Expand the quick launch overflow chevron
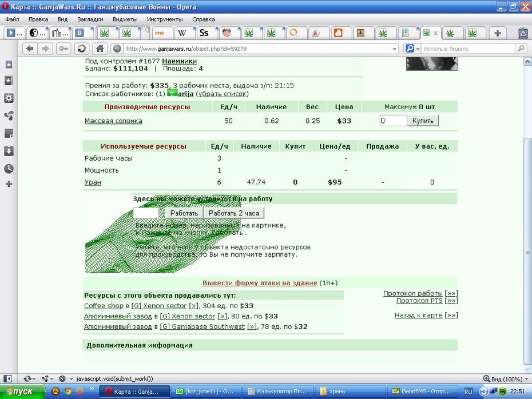This screenshot has width=532, height=399. click(x=92, y=389)
